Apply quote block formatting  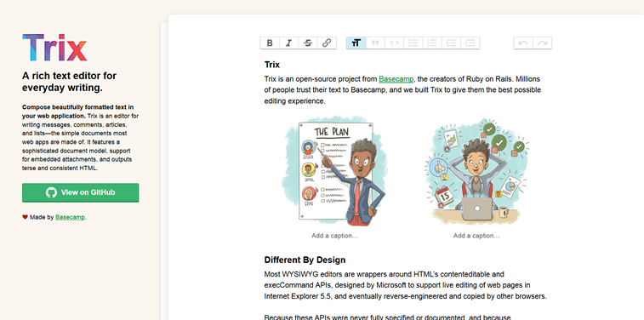[x=375, y=43]
